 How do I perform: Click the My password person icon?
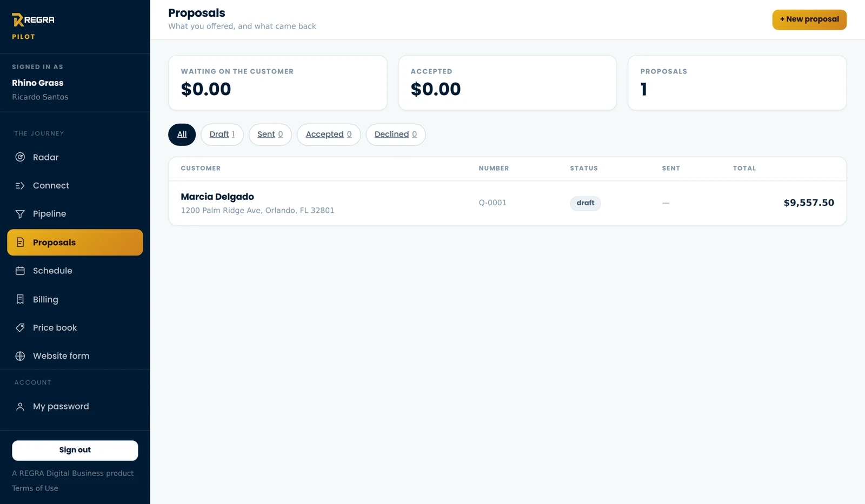pos(20,406)
